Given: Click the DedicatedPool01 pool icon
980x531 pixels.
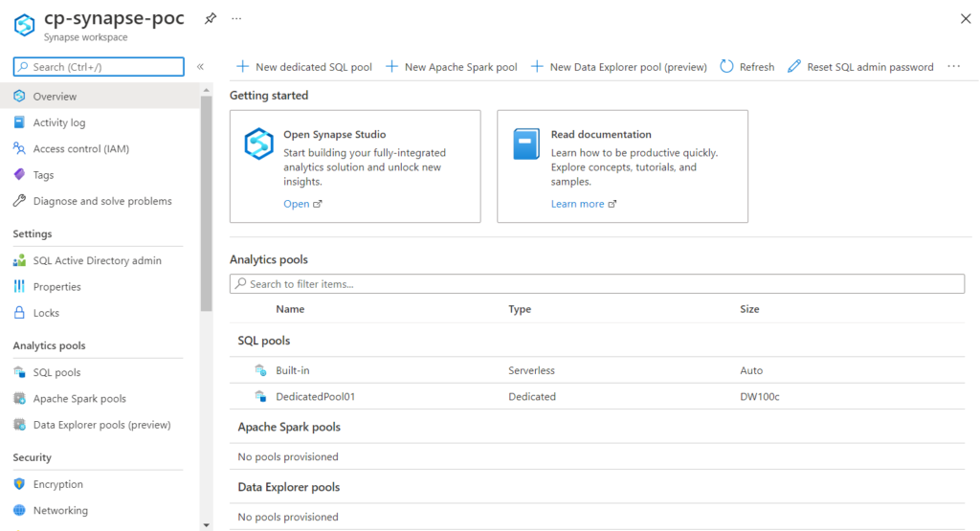Looking at the screenshot, I should point(260,397).
